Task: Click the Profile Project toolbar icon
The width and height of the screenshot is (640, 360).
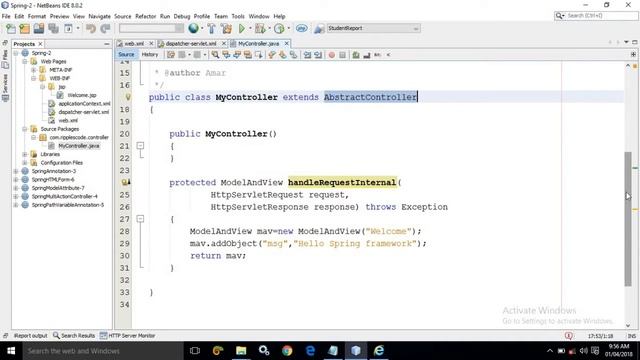Action: tap(279, 28)
